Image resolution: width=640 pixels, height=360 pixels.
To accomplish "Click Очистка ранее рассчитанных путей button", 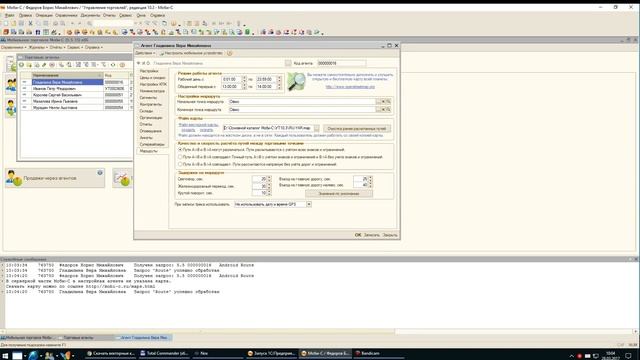I will (x=357, y=129).
